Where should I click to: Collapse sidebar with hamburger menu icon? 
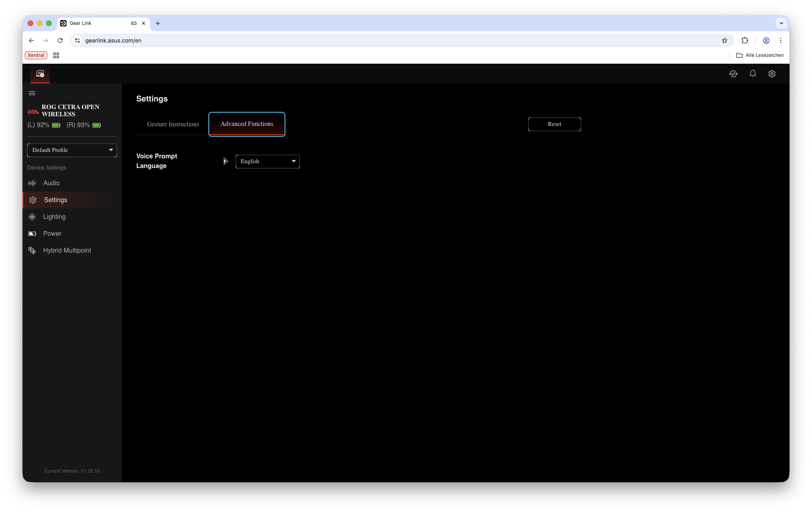pos(32,93)
